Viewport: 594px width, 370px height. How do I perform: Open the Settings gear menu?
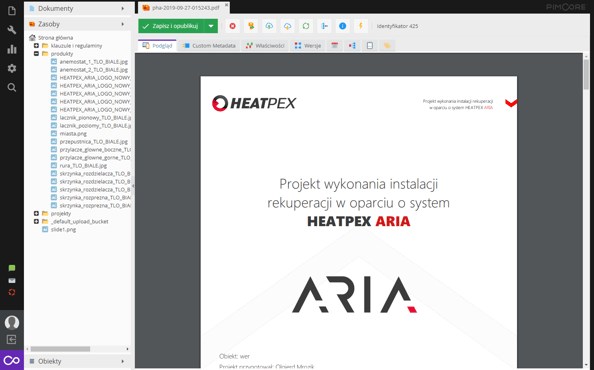click(12, 68)
